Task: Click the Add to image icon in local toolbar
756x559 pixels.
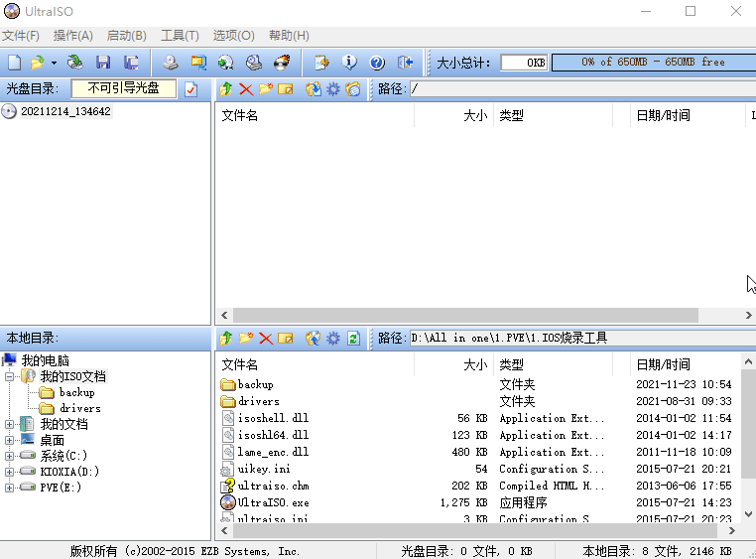Action: [313, 339]
